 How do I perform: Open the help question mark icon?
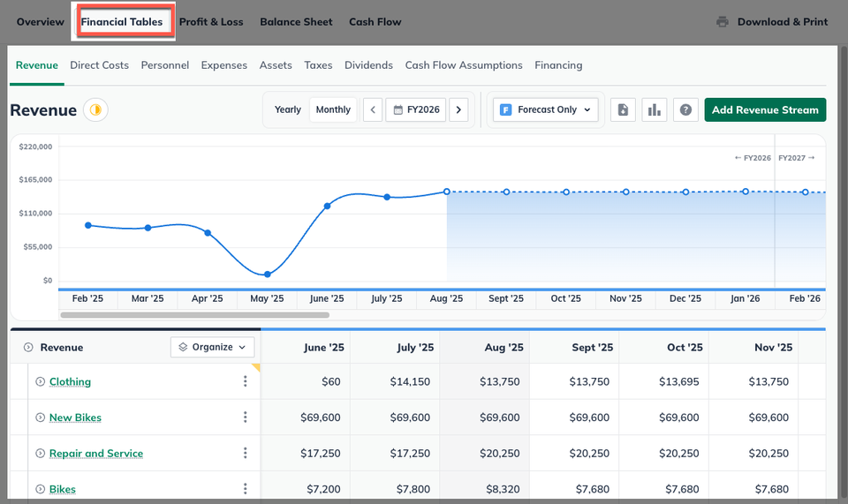click(x=685, y=109)
